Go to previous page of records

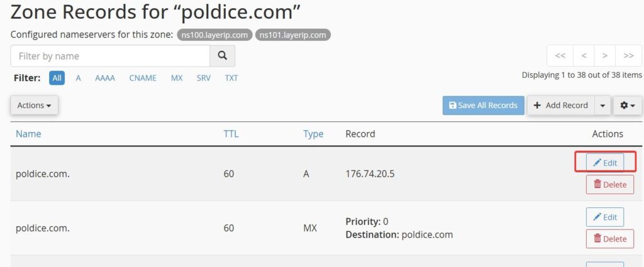tap(584, 56)
